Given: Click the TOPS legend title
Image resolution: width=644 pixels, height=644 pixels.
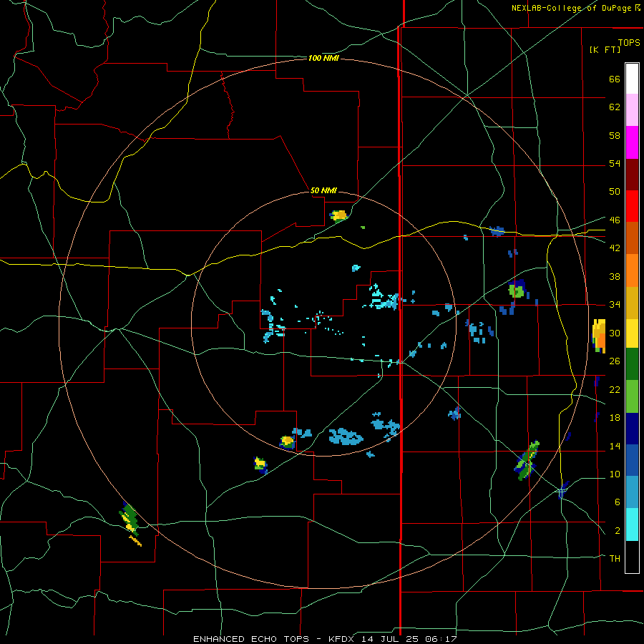Looking at the screenshot, I should 629,42.
